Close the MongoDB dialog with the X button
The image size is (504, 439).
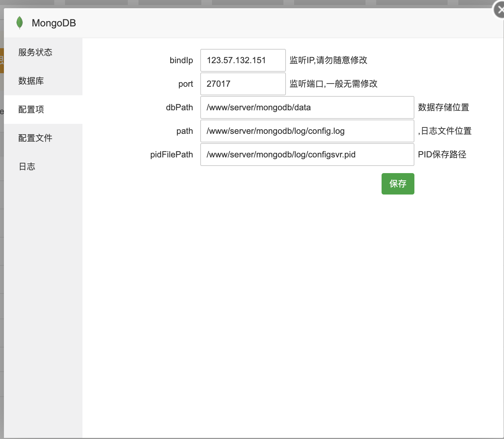click(499, 10)
